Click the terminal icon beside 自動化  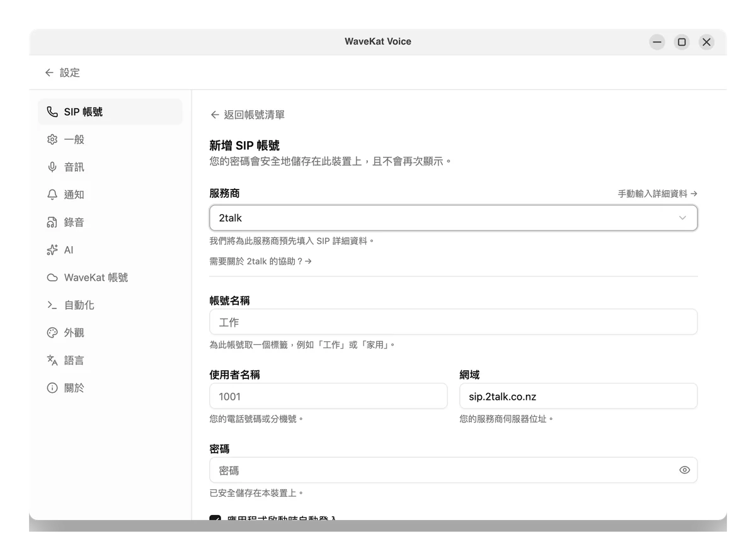click(52, 305)
